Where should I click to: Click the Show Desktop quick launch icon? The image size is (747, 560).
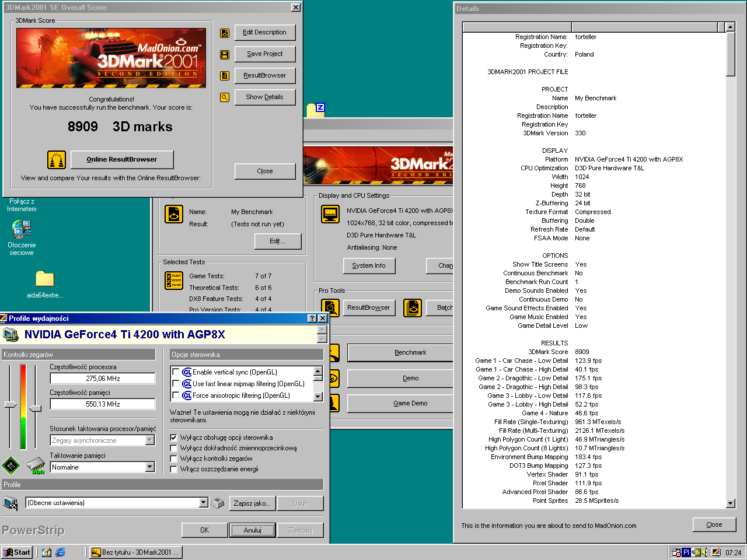click(47, 552)
